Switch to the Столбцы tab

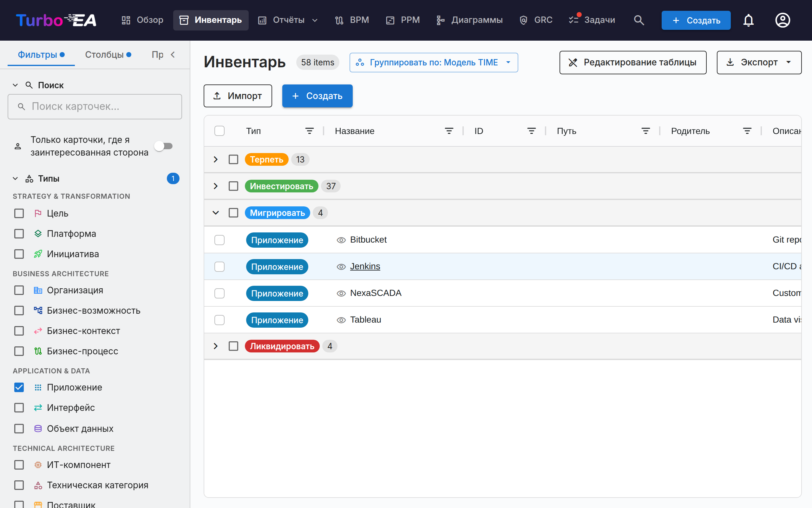pos(108,54)
